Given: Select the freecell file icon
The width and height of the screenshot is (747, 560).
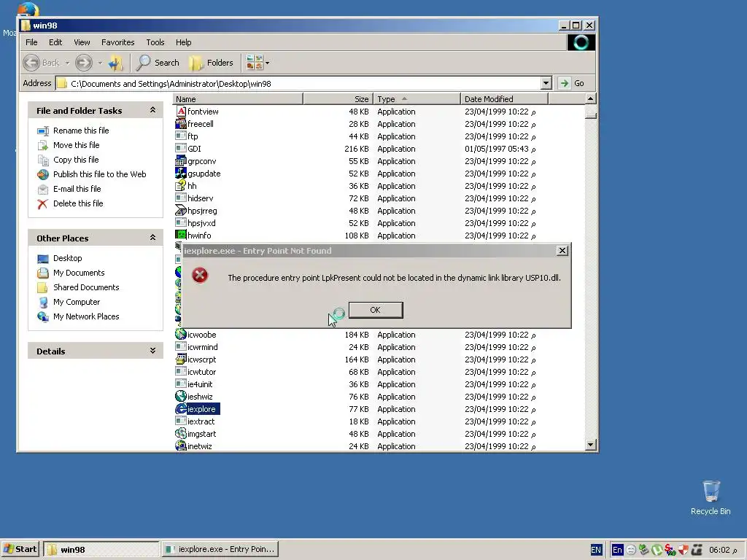Looking at the screenshot, I should point(181,124).
